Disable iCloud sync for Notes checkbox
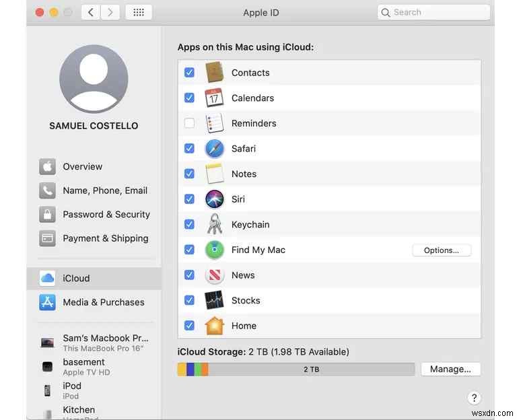Screen dimensions: 521x420 click(x=189, y=174)
